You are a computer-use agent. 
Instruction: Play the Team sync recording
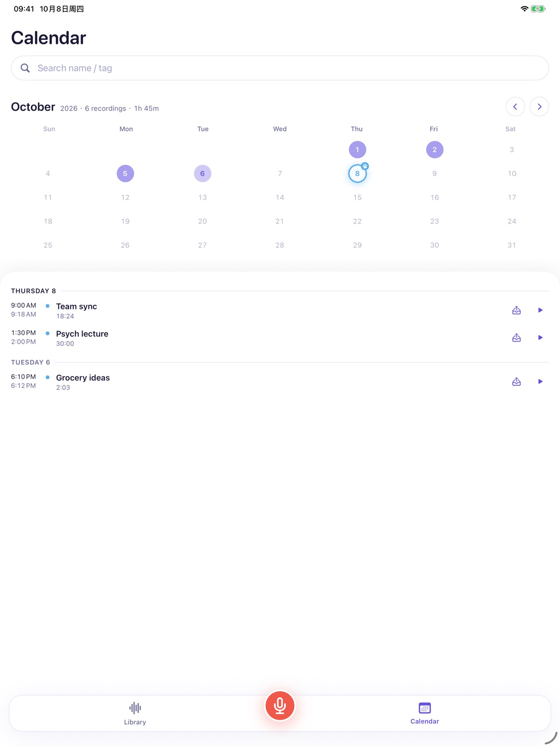pyautogui.click(x=540, y=310)
